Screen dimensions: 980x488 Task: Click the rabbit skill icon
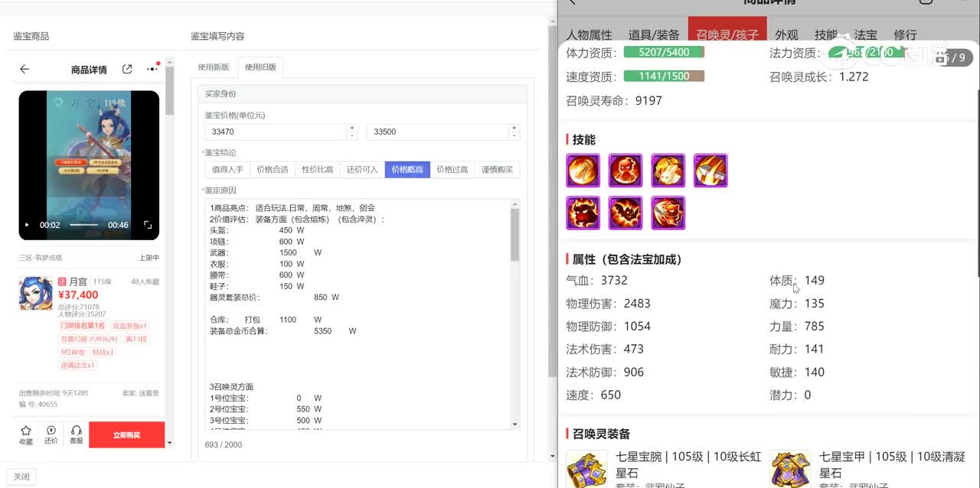coord(668,171)
